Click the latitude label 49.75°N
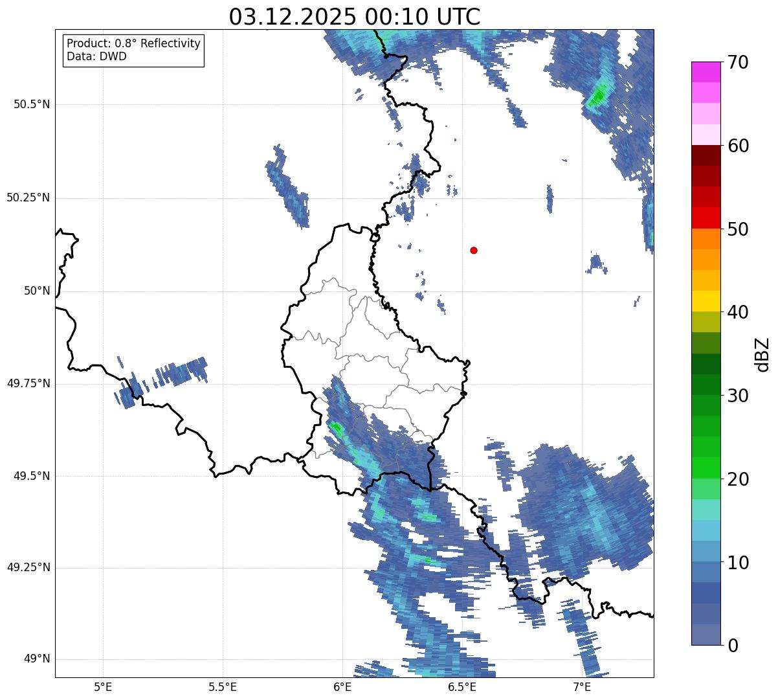 [x=28, y=383]
